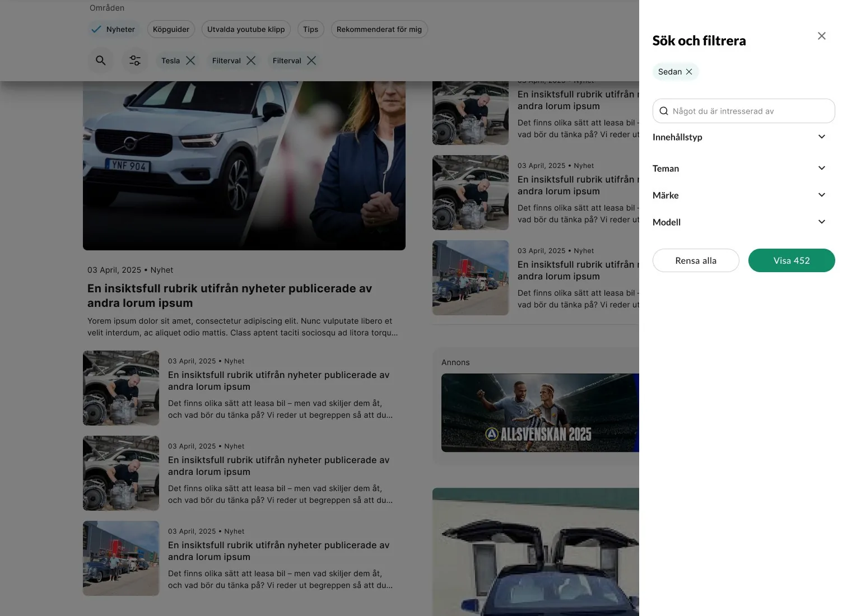Select the Köpguider chip
Viewport: 847px width, 616px height.
[x=171, y=29]
